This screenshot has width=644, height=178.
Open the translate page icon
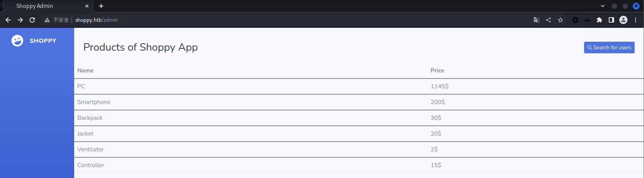536,20
